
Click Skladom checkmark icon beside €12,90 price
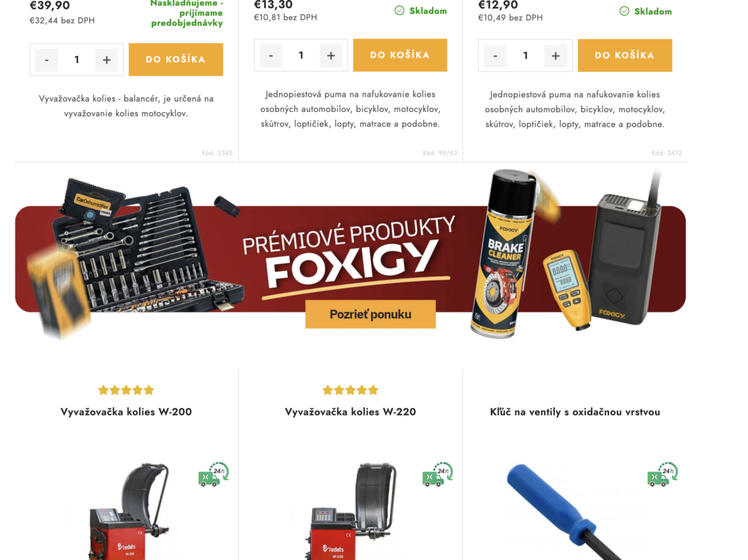pos(624,11)
